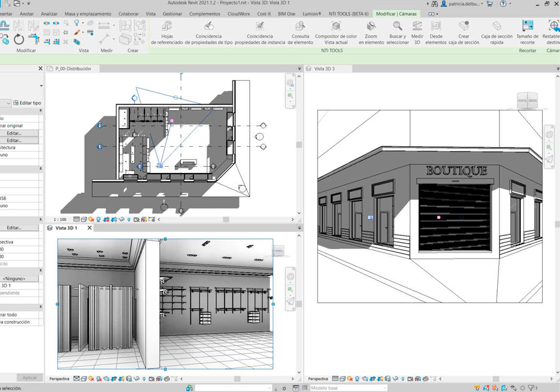Close the Vista 3D 1 tab

(x=90, y=228)
